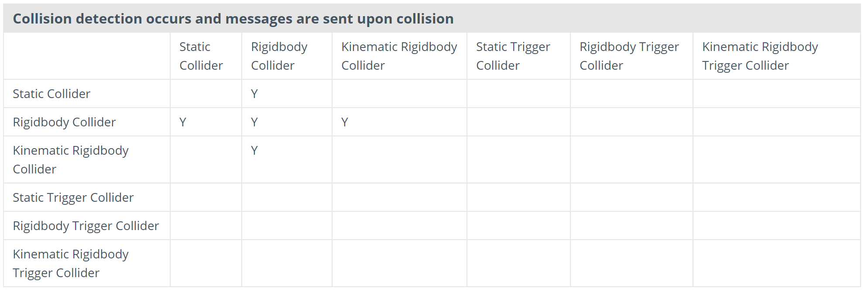
Task: Select the Static Trigger Collider column header
Action: pos(513,56)
